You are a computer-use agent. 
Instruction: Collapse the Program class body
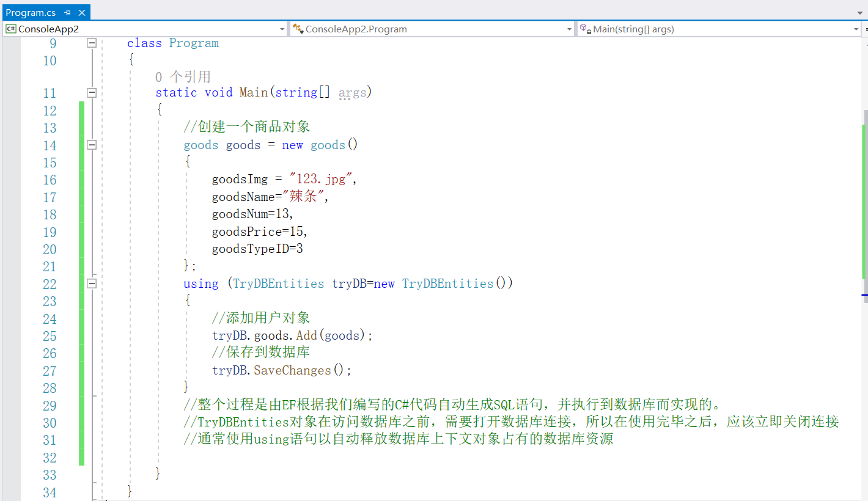[x=92, y=43]
